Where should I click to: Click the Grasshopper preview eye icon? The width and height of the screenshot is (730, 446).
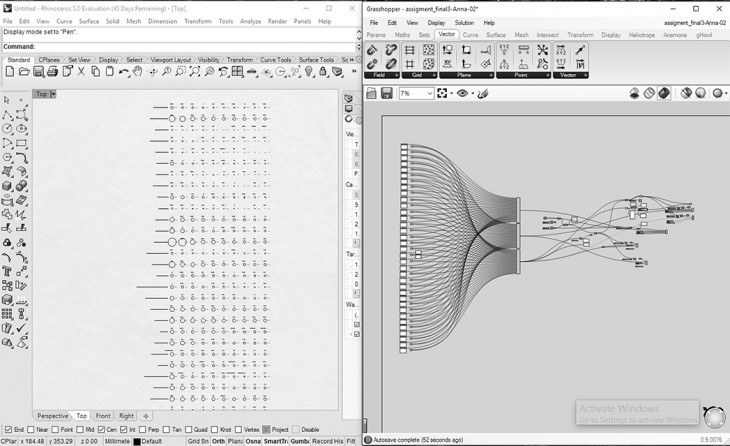(463, 93)
